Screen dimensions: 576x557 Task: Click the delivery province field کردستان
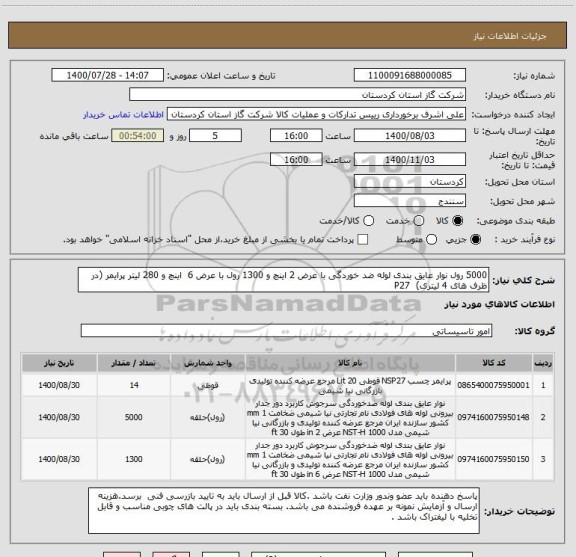point(410,182)
